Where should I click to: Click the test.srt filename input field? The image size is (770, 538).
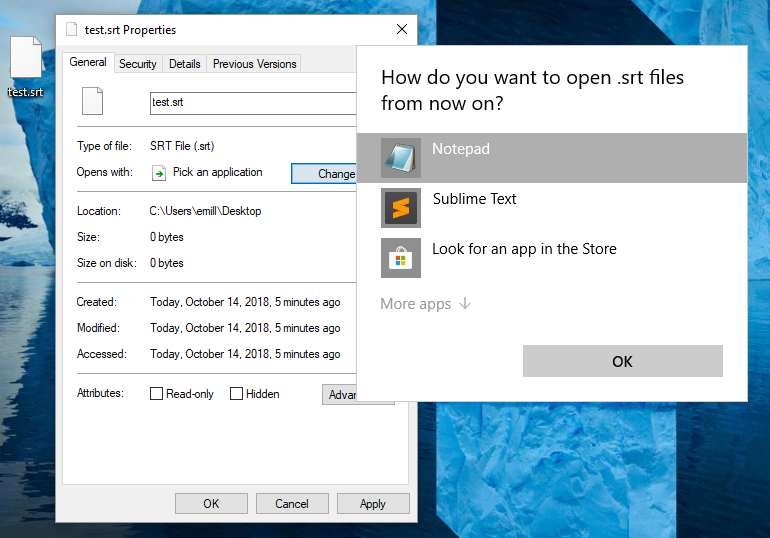coord(253,103)
